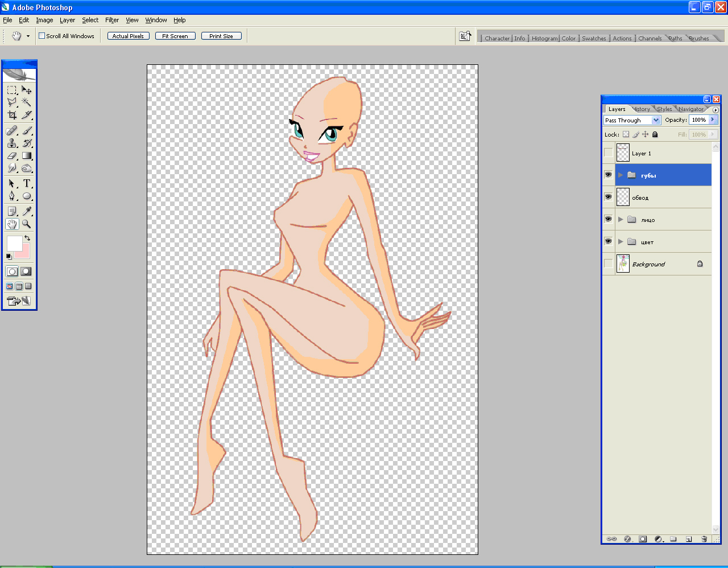Switch to the History tab
728x568 pixels.
(642, 109)
